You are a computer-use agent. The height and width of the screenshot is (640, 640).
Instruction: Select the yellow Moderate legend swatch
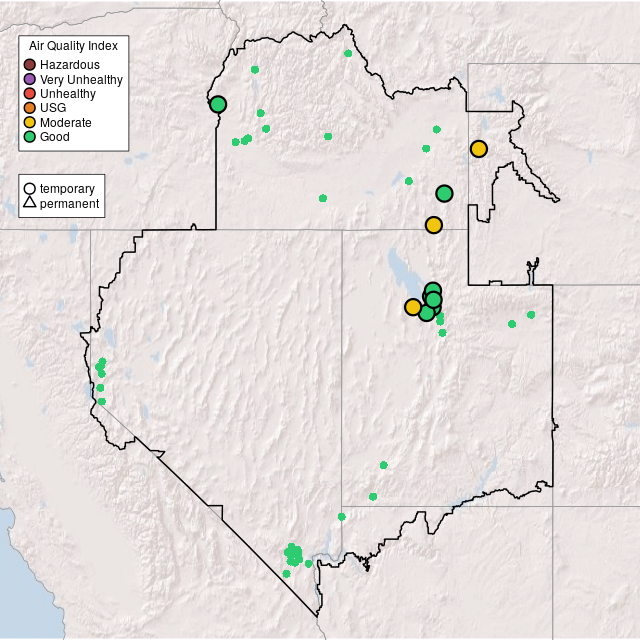[30, 122]
